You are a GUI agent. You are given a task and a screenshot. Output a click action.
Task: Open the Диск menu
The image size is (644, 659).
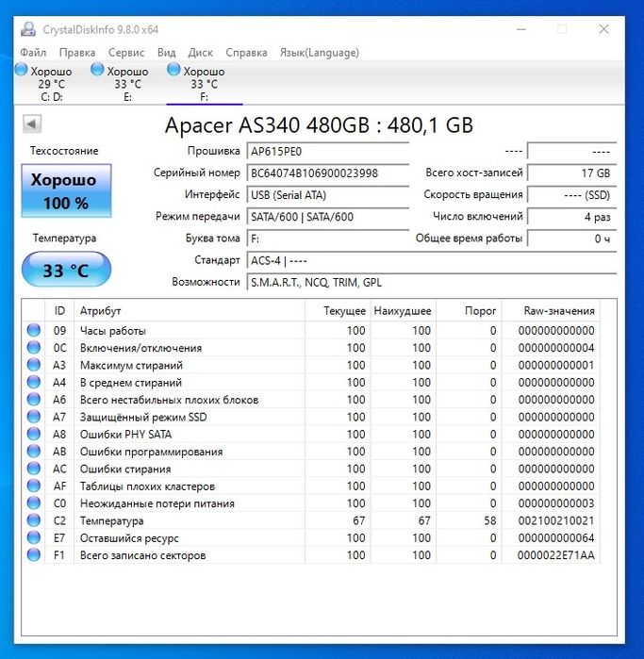point(201,53)
